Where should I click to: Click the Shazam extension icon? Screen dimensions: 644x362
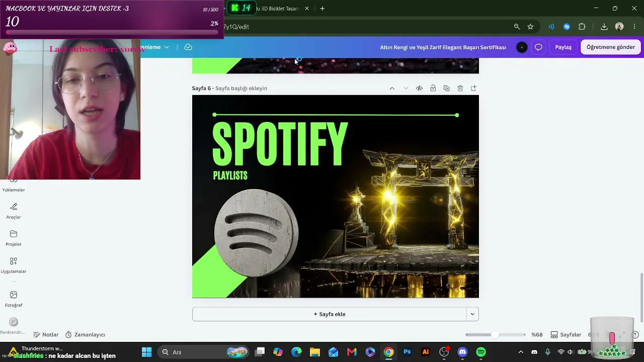[x=567, y=27]
